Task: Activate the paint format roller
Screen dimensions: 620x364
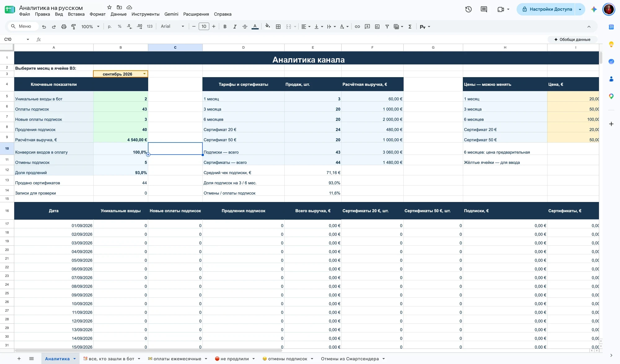Action: pyautogui.click(x=73, y=27)
